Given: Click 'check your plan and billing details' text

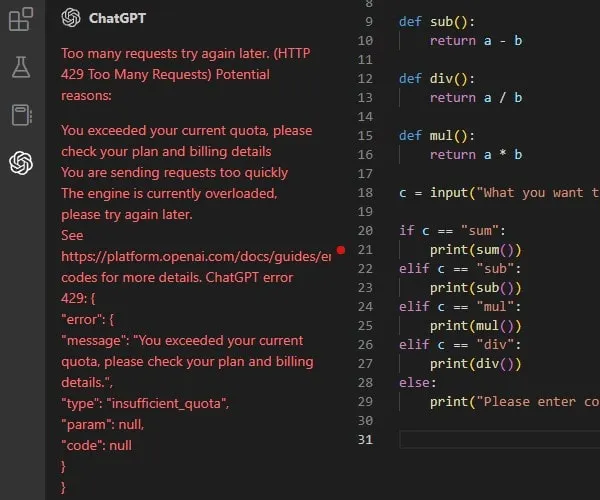Looking at the screenshot, I should click(166, 151).
